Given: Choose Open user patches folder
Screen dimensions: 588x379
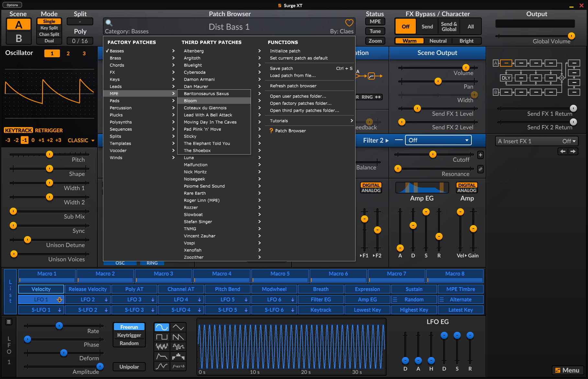Looking at the screenshot, I should [x=311, y=96].
